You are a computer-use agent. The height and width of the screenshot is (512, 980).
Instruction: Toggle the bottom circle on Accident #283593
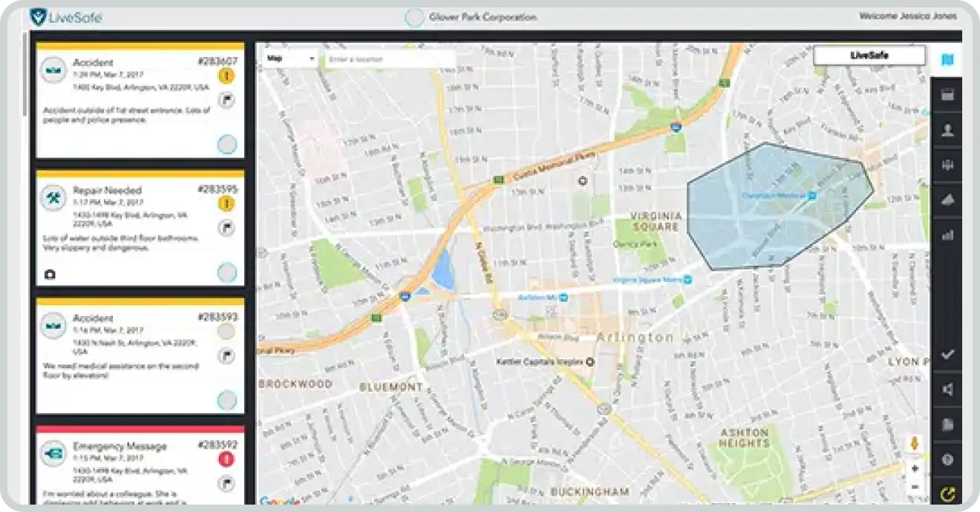[x=226, y=401]
